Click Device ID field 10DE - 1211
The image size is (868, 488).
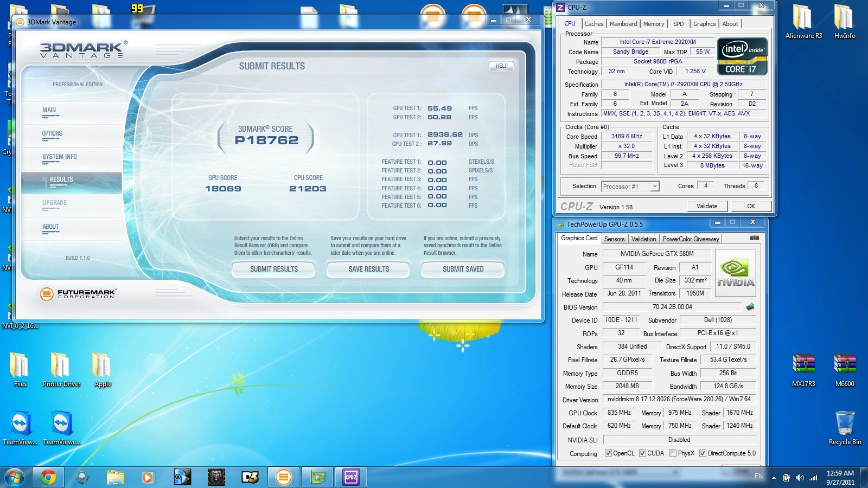pos(621,320)
